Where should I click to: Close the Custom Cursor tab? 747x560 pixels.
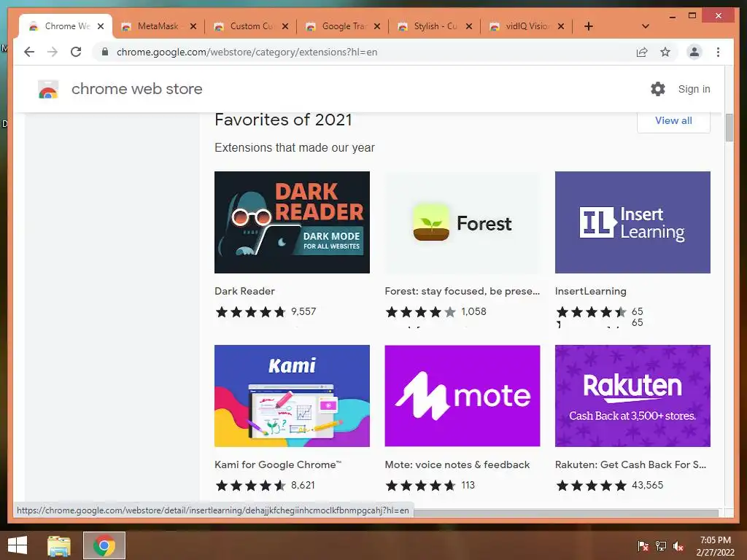[x=285, y=26]
